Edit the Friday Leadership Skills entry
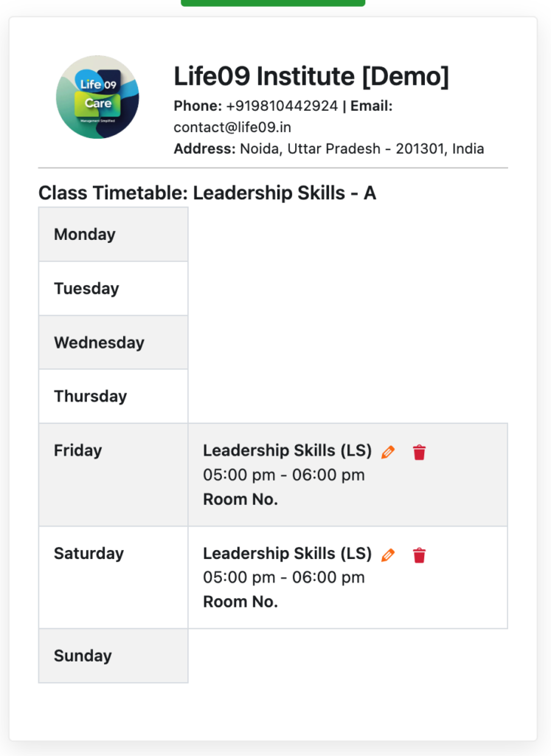Screen dimensions: 551x756 (388, 452)
